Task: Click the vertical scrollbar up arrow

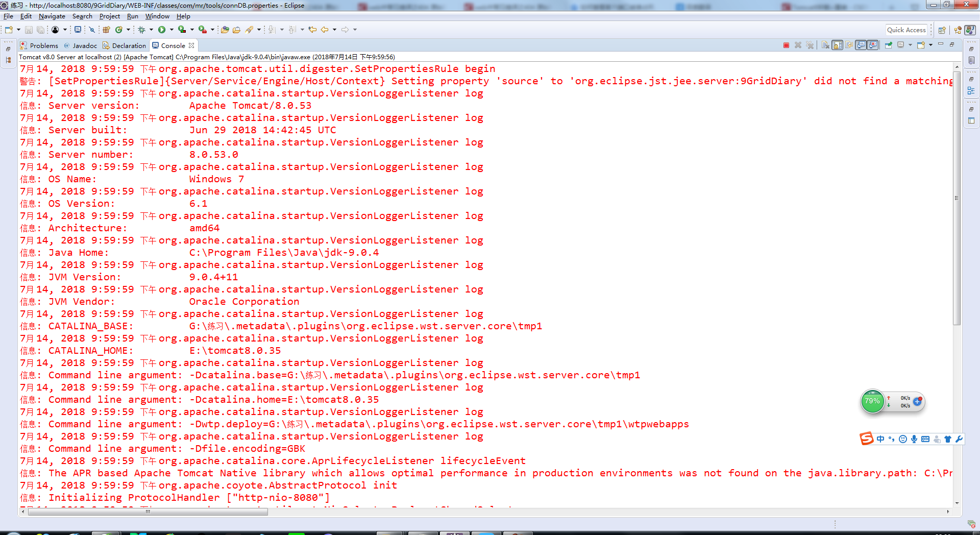Action: [957, 67]
